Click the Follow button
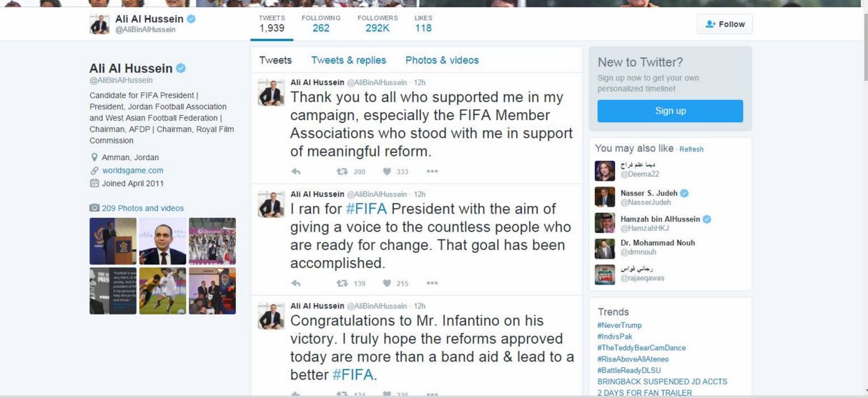 point(724,24)
